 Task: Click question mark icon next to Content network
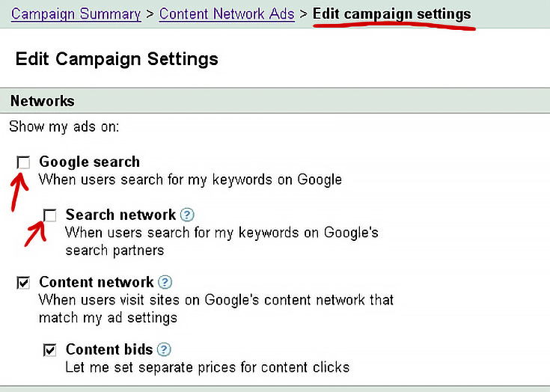click(x=165, y=282)
